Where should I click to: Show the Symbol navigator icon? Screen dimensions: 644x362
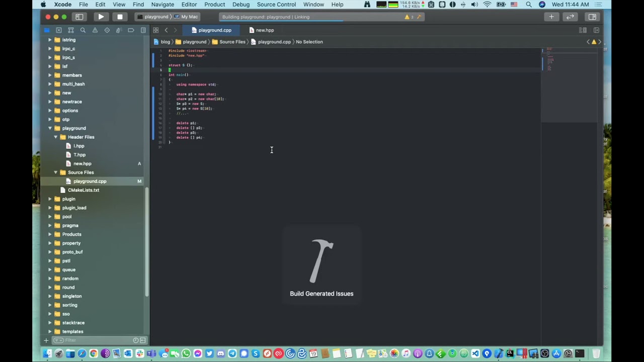point(71,30)
